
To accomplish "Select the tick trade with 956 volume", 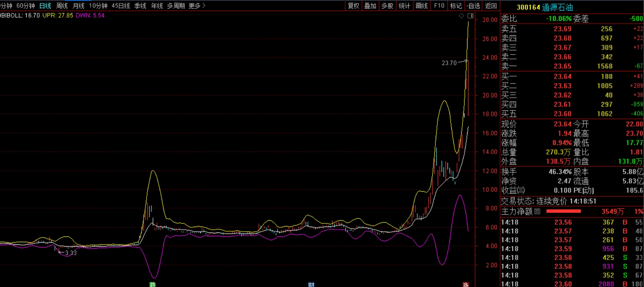I will point(572,249).
